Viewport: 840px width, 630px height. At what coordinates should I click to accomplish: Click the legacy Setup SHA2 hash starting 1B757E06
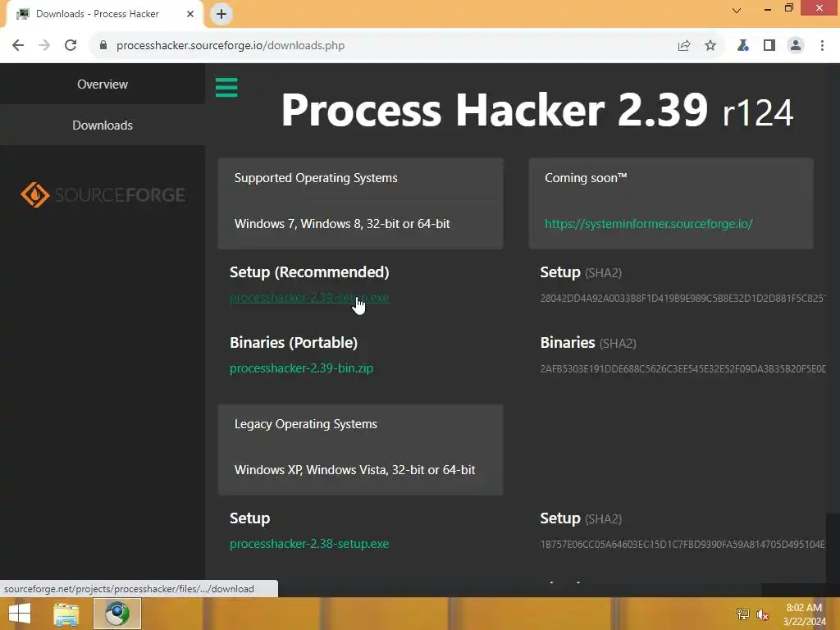click(683, 545)
